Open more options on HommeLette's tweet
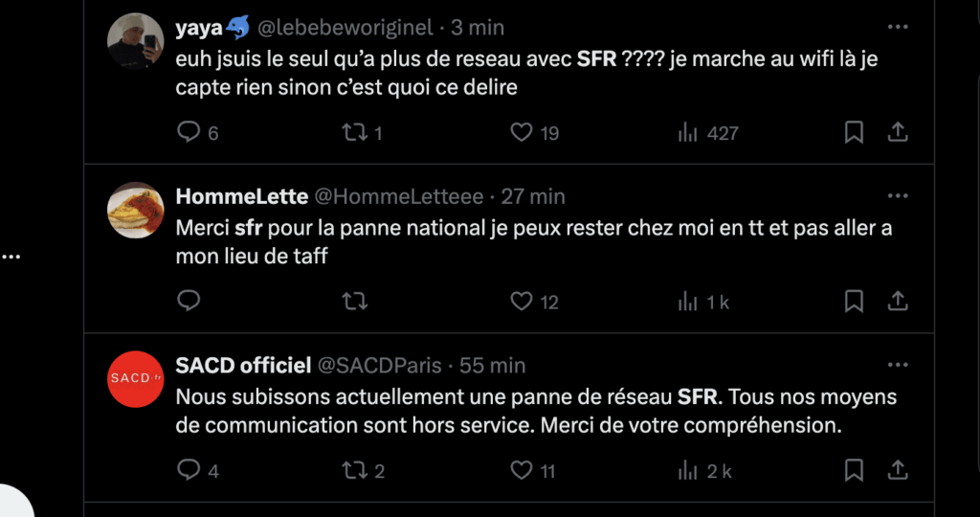Screen dimensions: 980x517 (897, 195)
